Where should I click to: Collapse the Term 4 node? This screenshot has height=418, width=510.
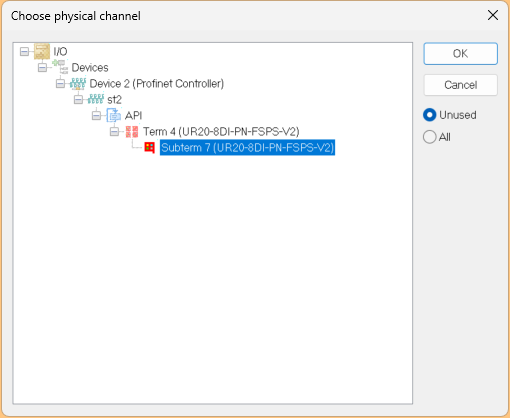pos(114,131)
